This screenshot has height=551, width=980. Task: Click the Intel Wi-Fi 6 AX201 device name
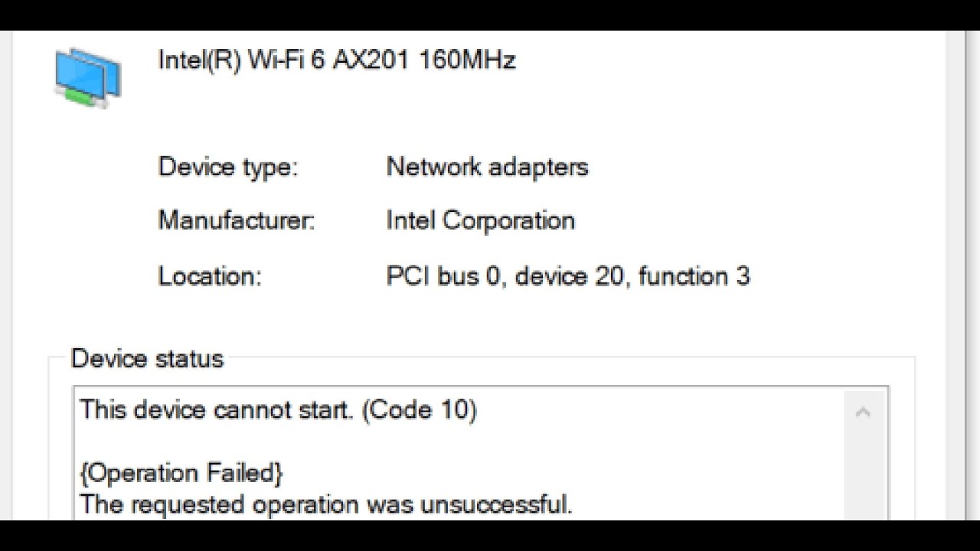click(x=336, y=60)
